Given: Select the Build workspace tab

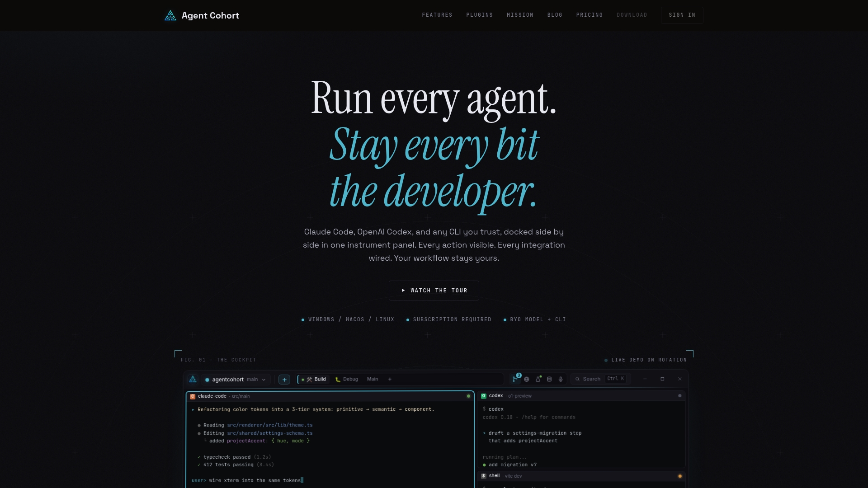Looking at the screenshot, I should 313,379.
